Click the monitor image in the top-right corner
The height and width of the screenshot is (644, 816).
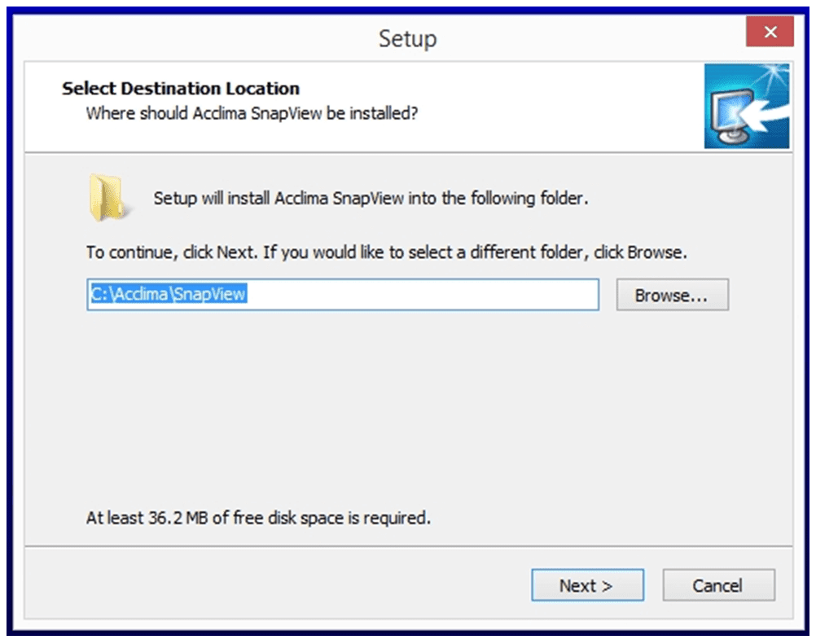click(747, 106)
